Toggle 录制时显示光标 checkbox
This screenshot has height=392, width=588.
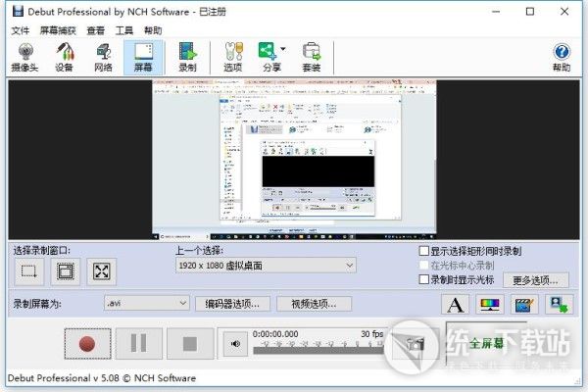(x=423, y=279)
